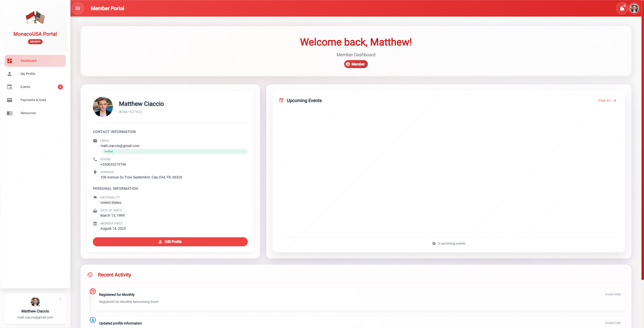Click the Member chip under Member Dashboard
The height and width of the screenshot is (328, 644).
356,64
